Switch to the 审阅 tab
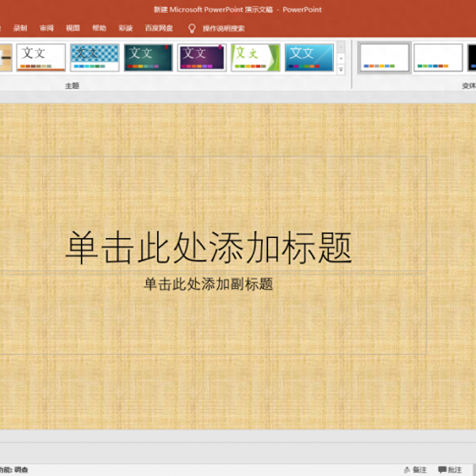 tap(47, 28)
